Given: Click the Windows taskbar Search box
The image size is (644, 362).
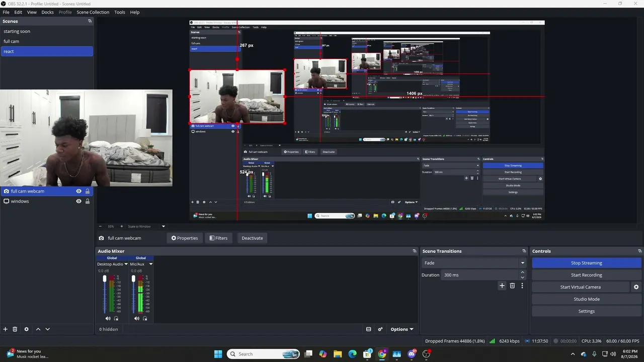Looking at the screenshot, I should click(264, 354).
